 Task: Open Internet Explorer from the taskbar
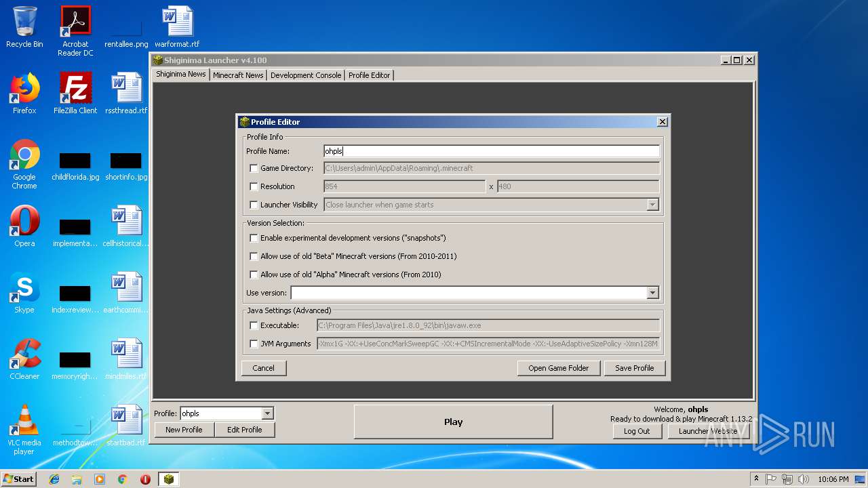point(54,479)
